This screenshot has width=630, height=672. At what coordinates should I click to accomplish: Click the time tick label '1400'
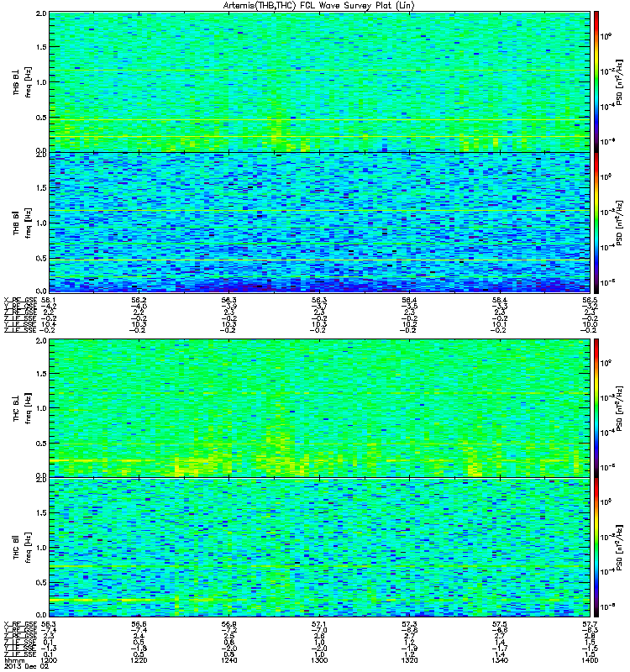590,660
